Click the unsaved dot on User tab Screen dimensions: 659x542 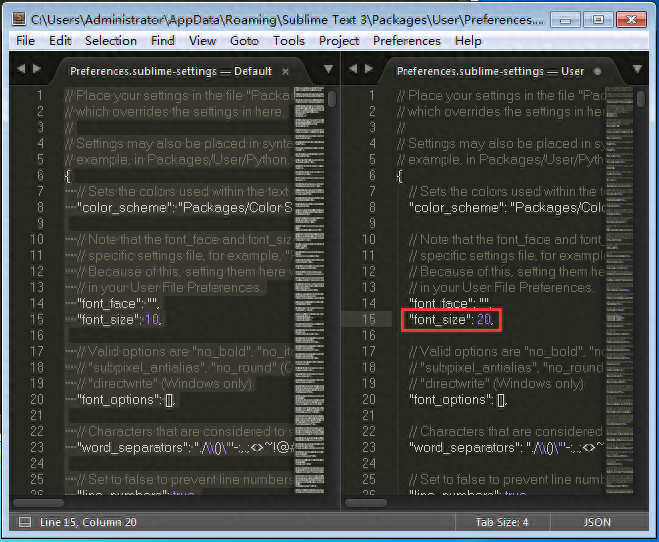click(597, 72)
